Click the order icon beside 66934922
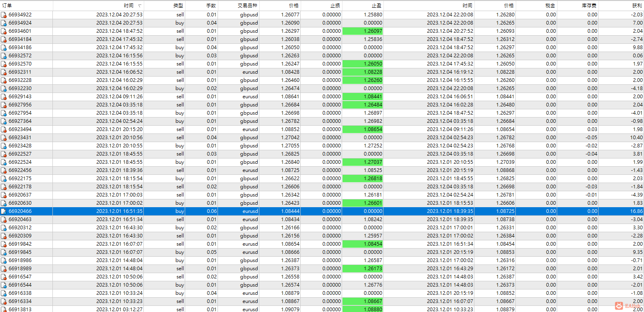644x312 pixels. 4,15
